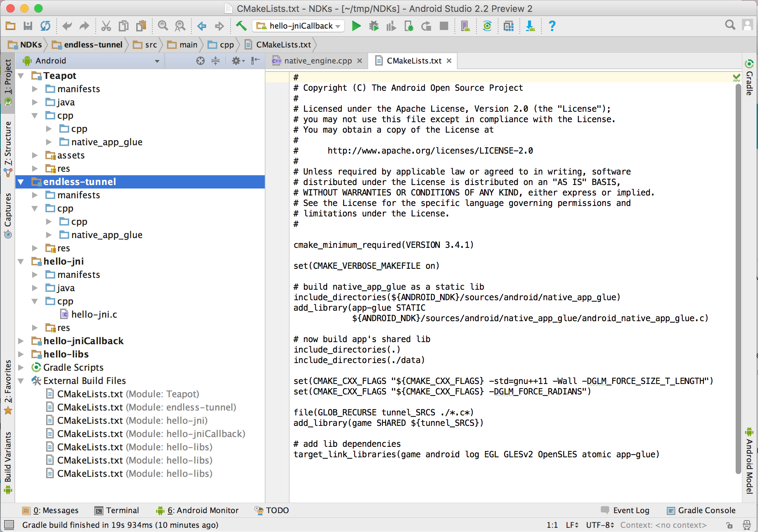The width and height of the screenshot is (758, 532).
Task: Open the hello-jniCallback run configuration dropdown
Action: (x=298, y=26)
